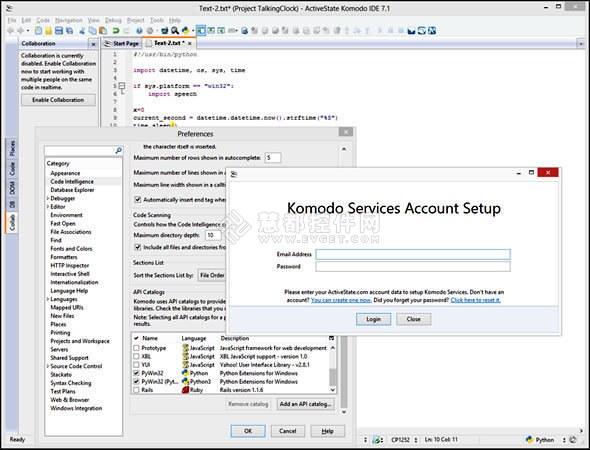Click the Save floppy disk toolbar icon

click(59, 30)
